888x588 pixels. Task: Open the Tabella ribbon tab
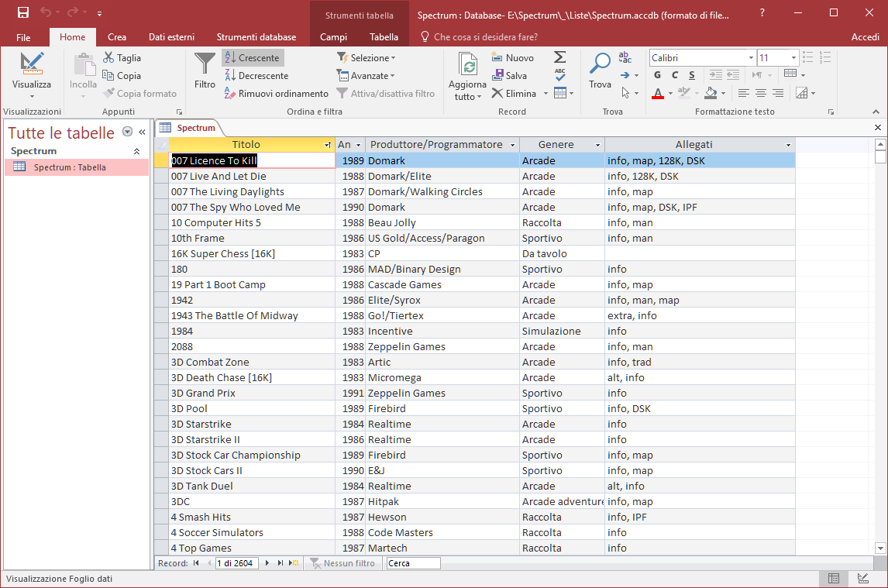384,37
